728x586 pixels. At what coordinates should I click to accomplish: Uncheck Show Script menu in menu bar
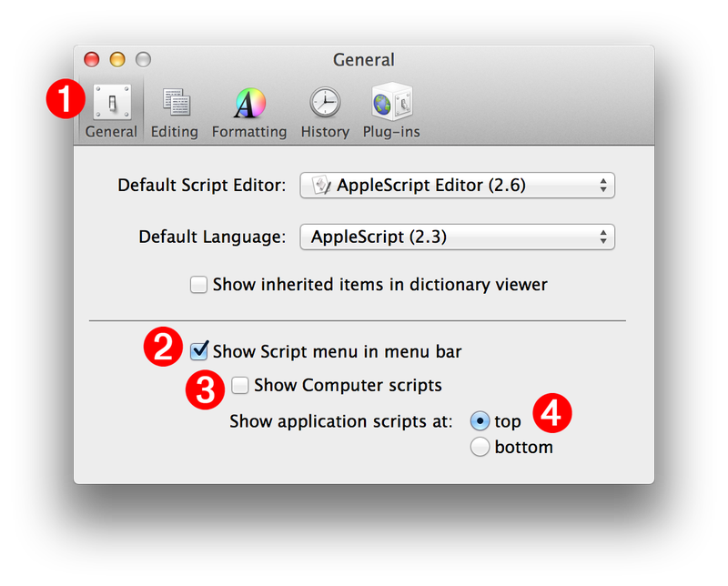point(198,350)
